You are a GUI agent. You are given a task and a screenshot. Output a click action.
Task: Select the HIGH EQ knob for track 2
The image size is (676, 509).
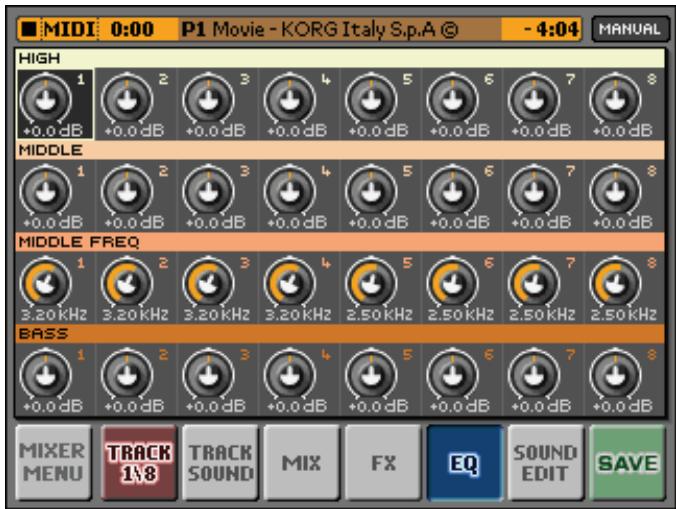[x=127, y=99]
